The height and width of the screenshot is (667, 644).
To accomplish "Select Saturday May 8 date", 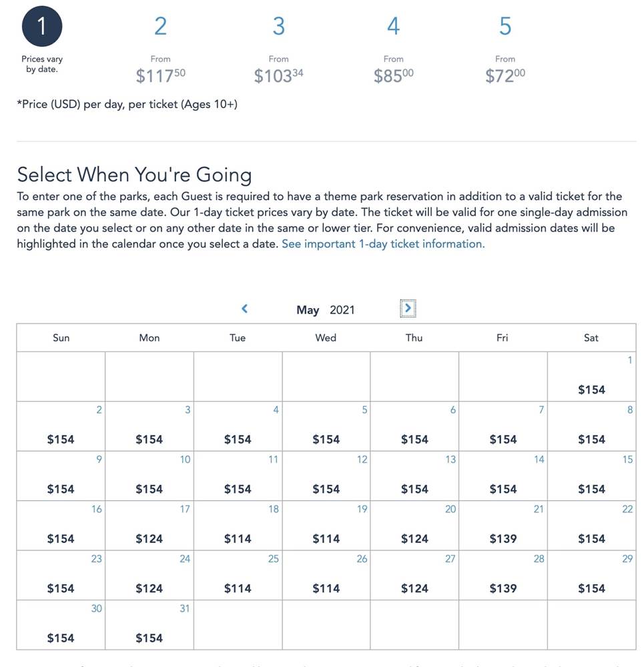I will point(591,426).
